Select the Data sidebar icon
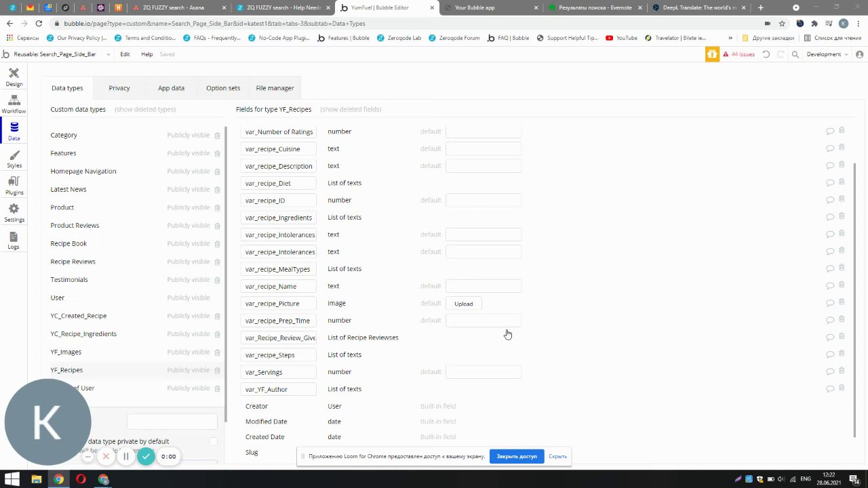The width and height of the screenshot is (868, 488). (14, 131)
